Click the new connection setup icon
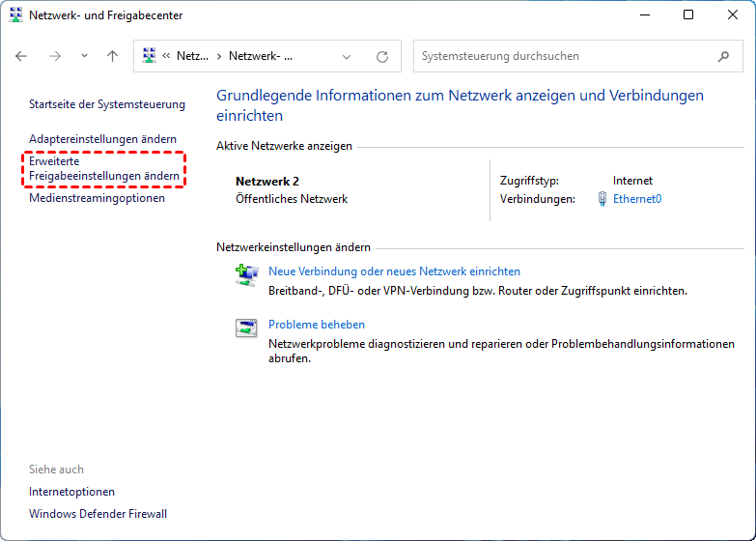Viewport: 756px width, 541px height. [x=246, y=276]
